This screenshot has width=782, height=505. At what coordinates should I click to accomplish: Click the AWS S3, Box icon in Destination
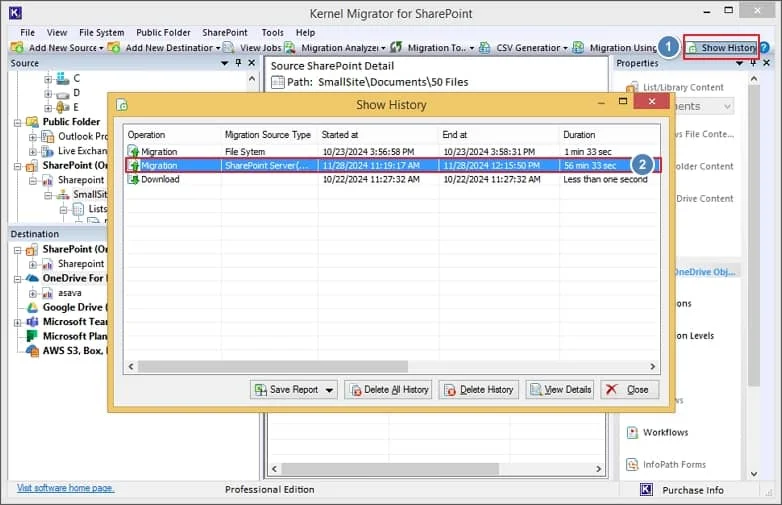pyautogui.click(x=32, y=350)
